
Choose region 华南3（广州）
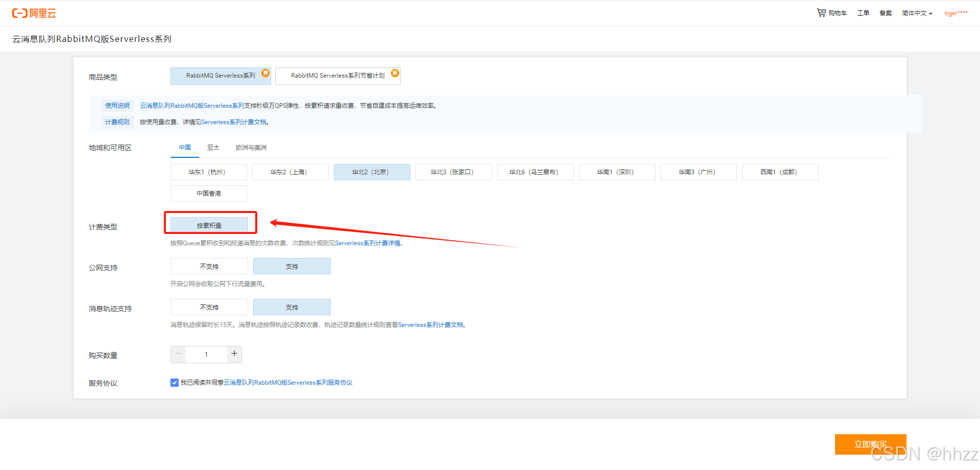[699, 172]
